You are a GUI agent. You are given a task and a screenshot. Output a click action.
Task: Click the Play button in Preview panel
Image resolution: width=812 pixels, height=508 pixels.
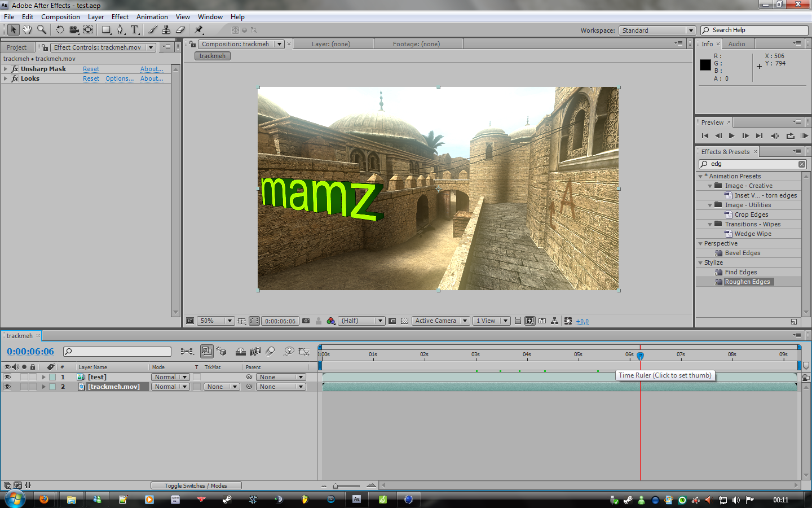click(x=732, y=136)
